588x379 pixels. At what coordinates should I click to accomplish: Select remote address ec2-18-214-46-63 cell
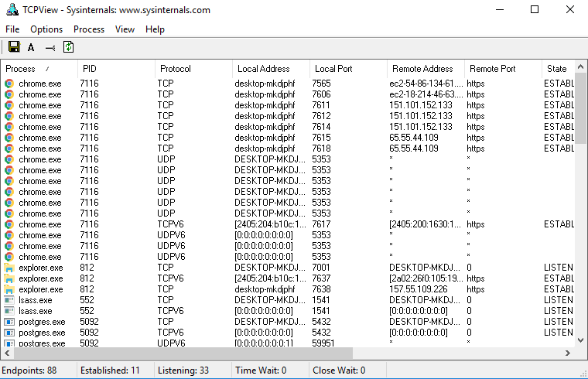(x=426, y=94)
